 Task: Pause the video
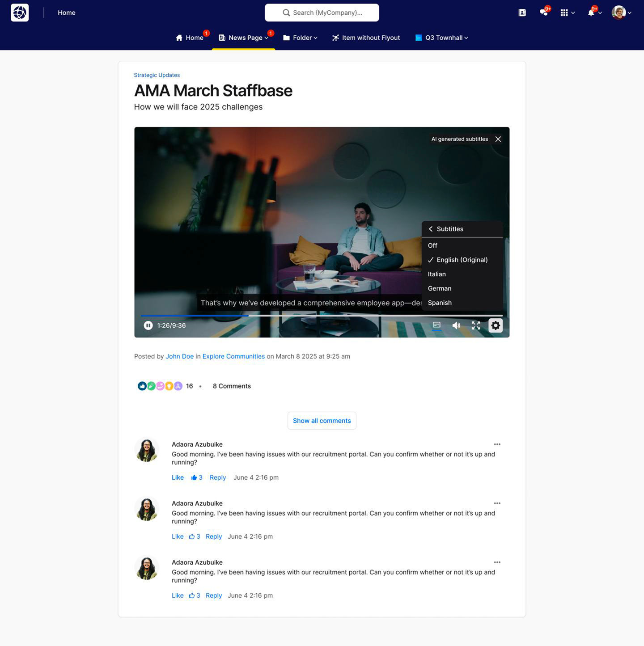(x=148, y=325)
